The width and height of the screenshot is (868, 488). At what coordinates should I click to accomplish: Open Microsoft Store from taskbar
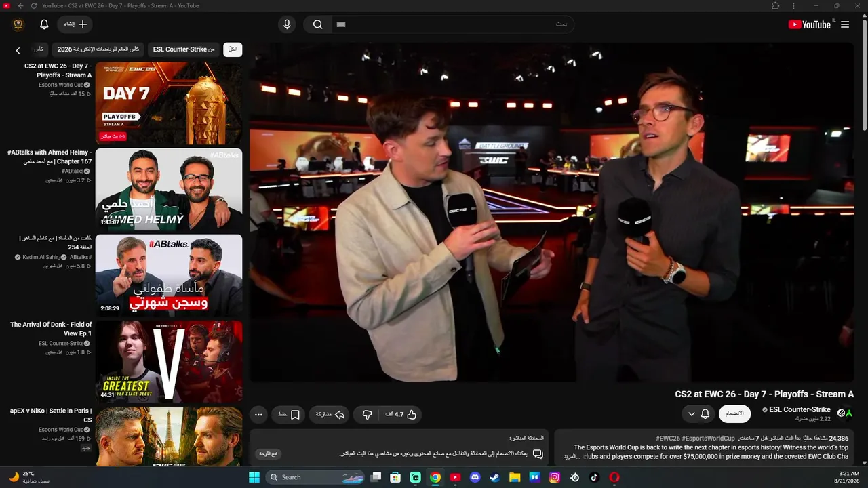point(395,477)
